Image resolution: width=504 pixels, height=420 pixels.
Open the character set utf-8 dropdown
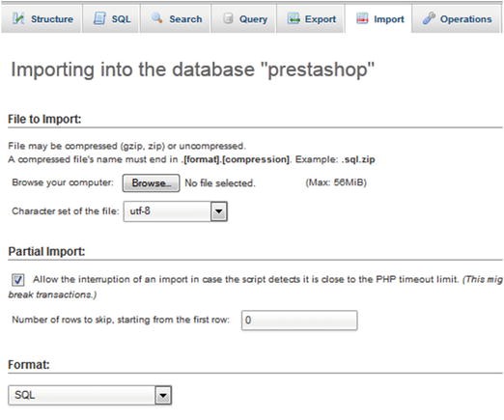(176, 211)
